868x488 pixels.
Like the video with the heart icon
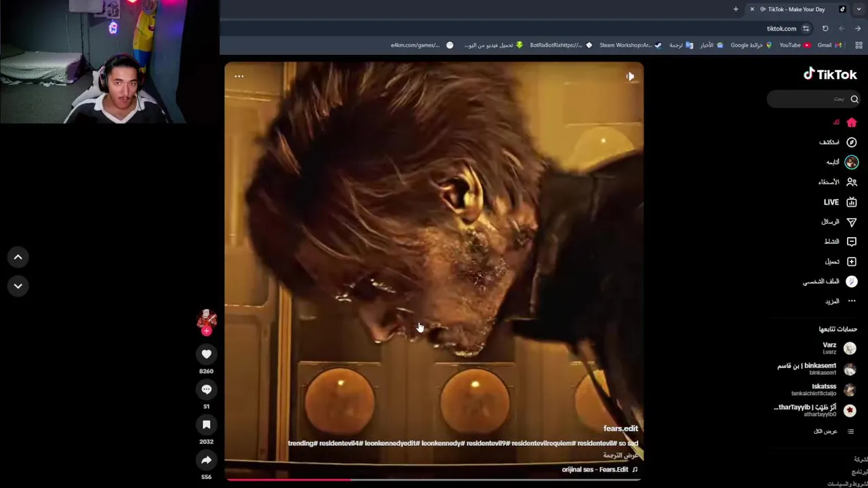[x=206, y=354]
